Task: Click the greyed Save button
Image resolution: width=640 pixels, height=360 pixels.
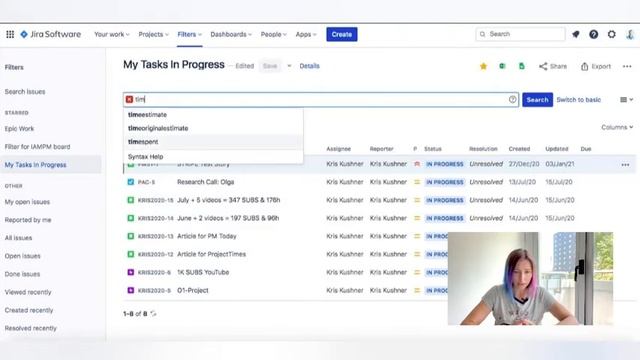Action: (x=270, y=66)
